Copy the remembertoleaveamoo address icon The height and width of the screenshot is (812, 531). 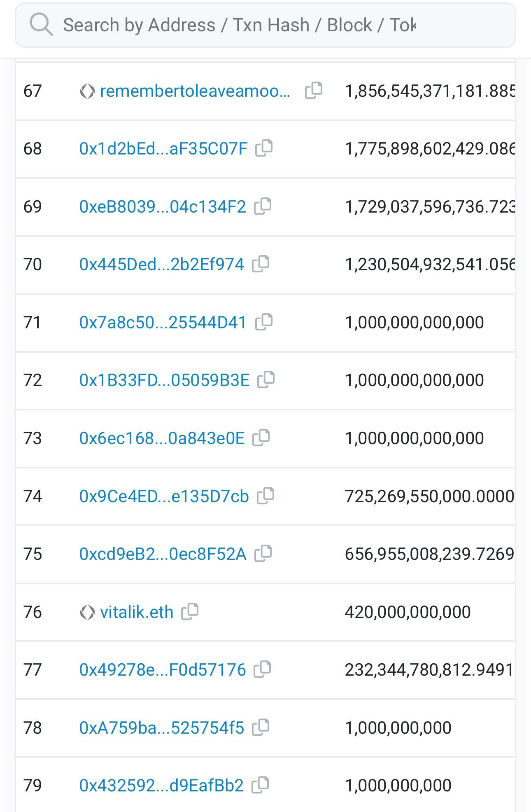313,91
